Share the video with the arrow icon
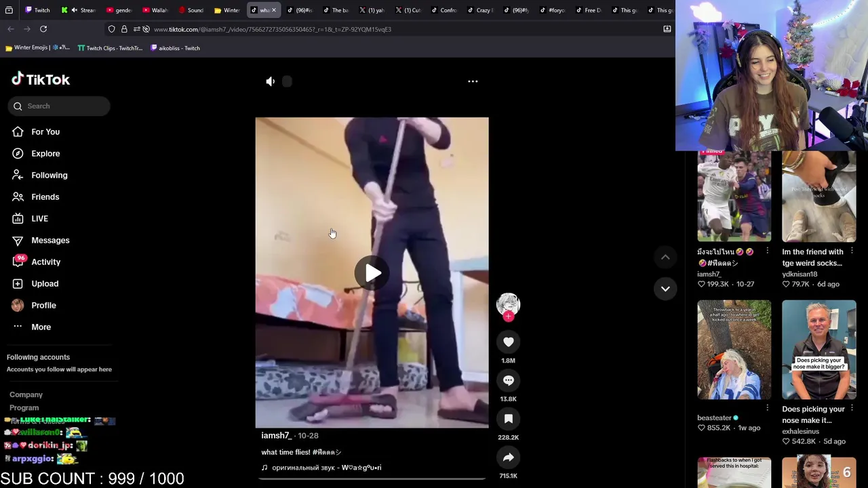868x488 pixels. pyautogui.click(x=508, y=457)
